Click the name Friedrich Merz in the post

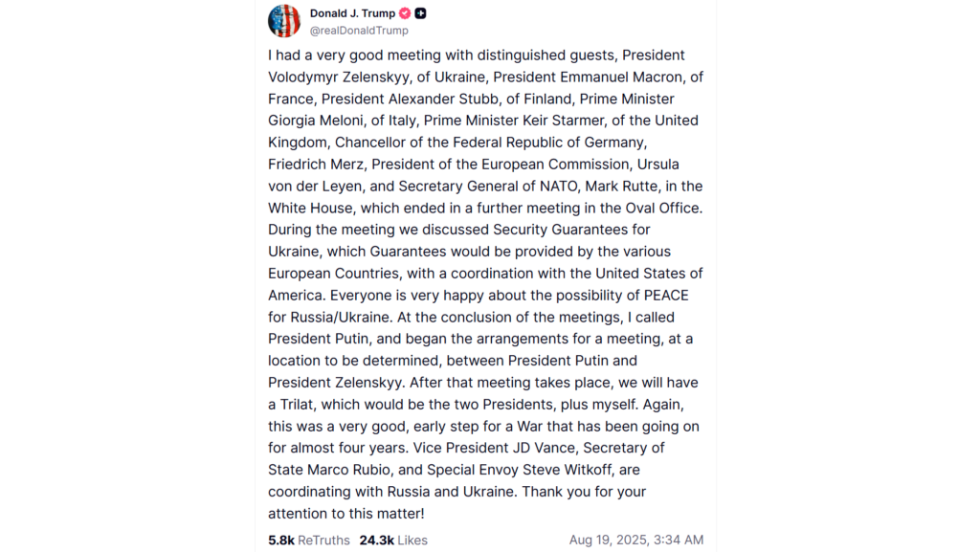click(x=318, y=165)
